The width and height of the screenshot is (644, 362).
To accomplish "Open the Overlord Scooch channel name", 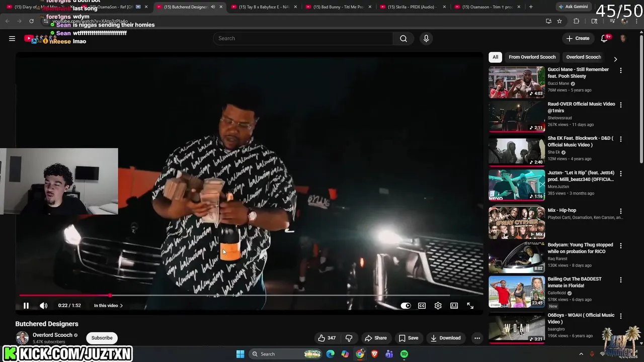I will [x=52, y=335].
